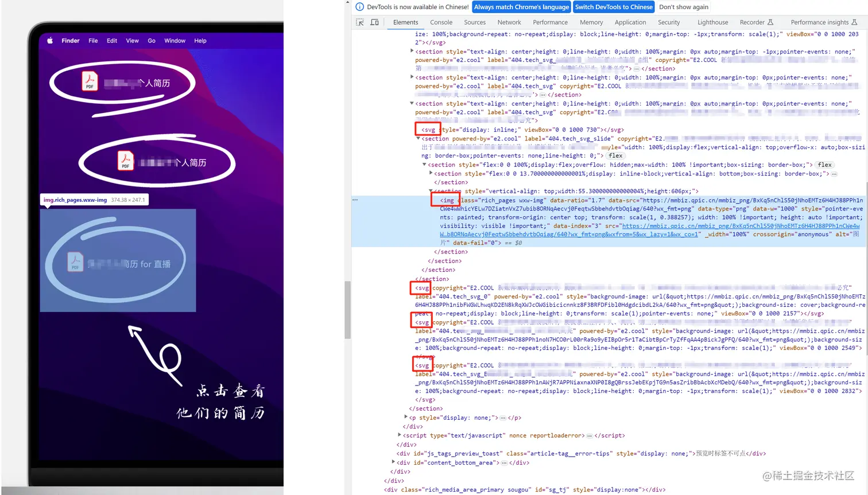The image size is (868, 495).
Task: Open the Application tab
Action: tap(630, 22)
